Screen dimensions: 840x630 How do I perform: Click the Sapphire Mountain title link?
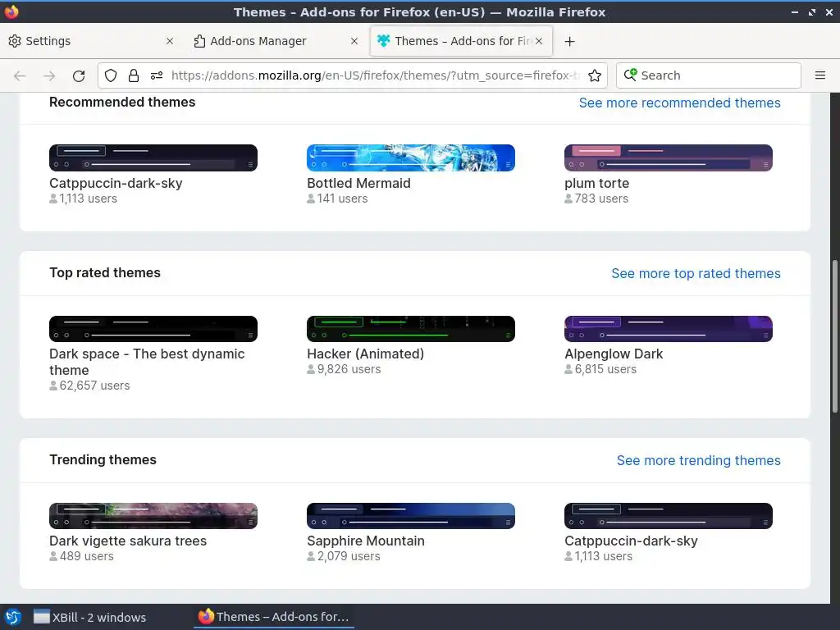tap(366, 541)
